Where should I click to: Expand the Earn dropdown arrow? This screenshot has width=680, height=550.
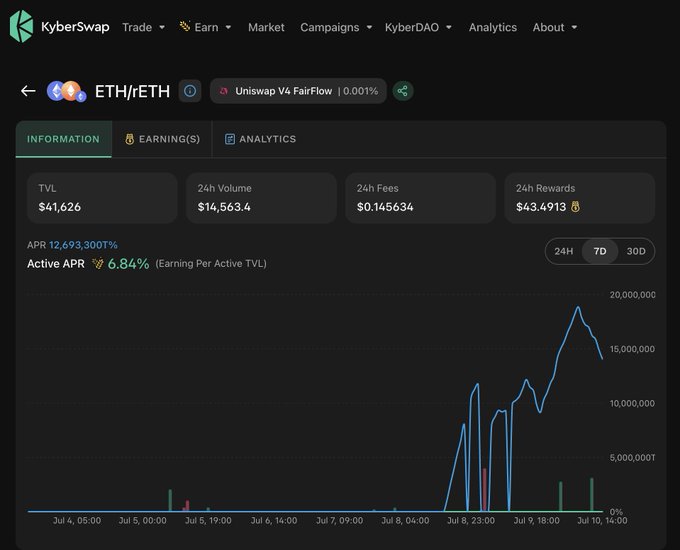click(x=228, y=27)
